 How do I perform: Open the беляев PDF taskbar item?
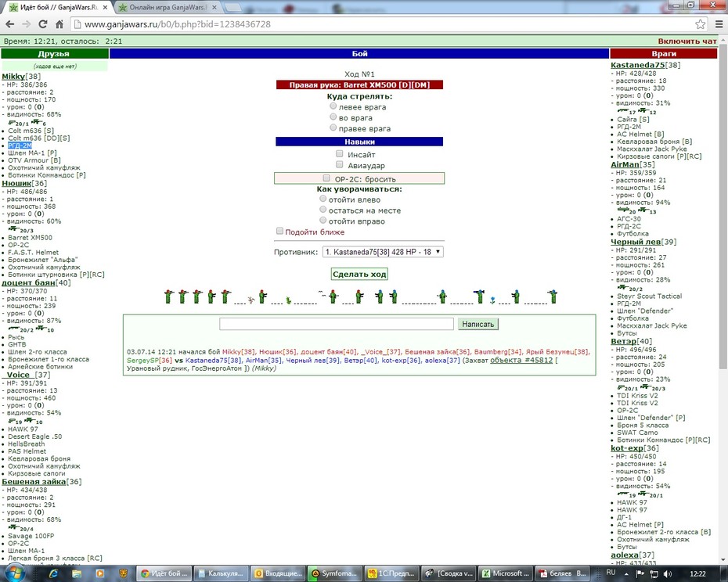point(563,573)
